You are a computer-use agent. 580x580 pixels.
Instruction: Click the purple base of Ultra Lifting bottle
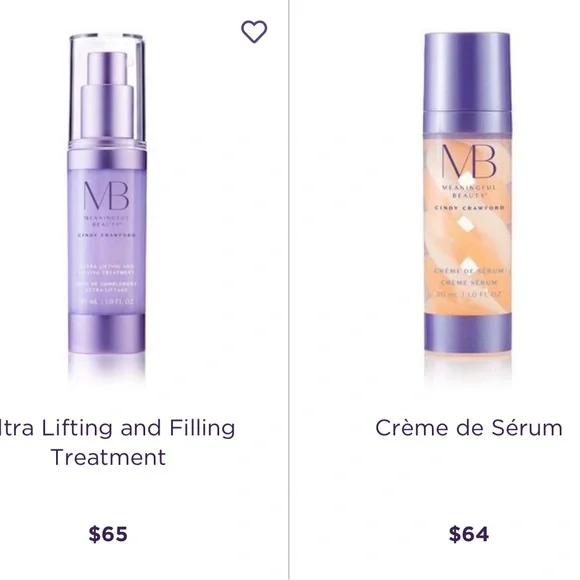point(107,334)
